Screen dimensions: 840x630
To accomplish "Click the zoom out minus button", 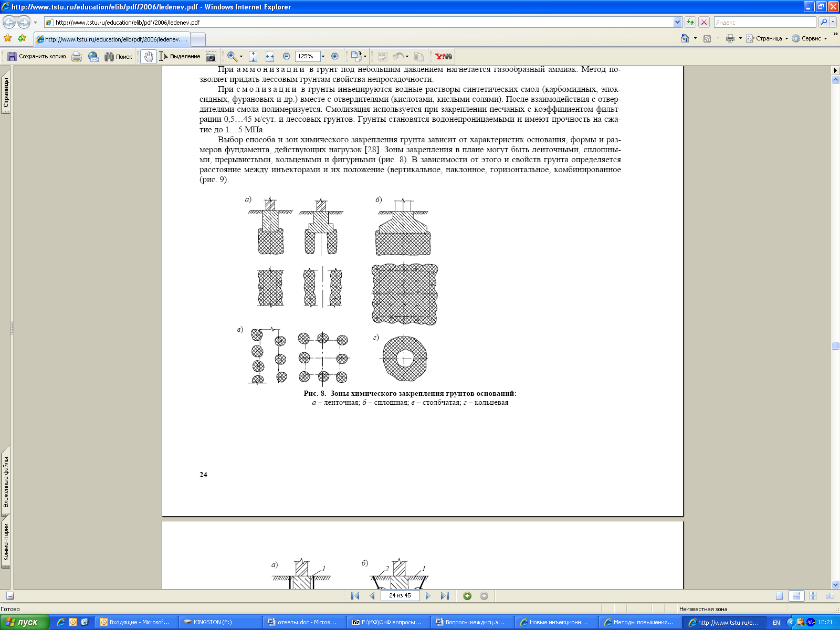I will tap(287, 56).
